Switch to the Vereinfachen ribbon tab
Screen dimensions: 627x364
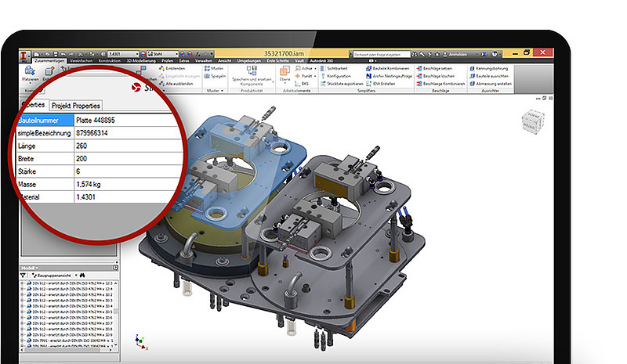[82, 61]
